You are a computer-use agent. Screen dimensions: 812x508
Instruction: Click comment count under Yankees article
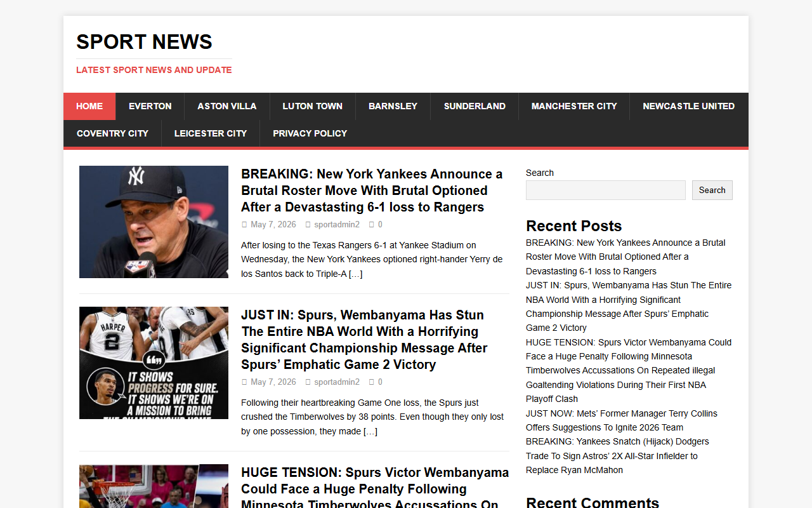click(x=380, y=225)
